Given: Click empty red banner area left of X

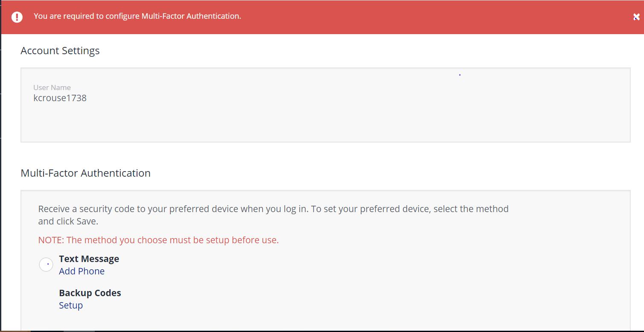Looking at the screenshot, I should (469, 17).
